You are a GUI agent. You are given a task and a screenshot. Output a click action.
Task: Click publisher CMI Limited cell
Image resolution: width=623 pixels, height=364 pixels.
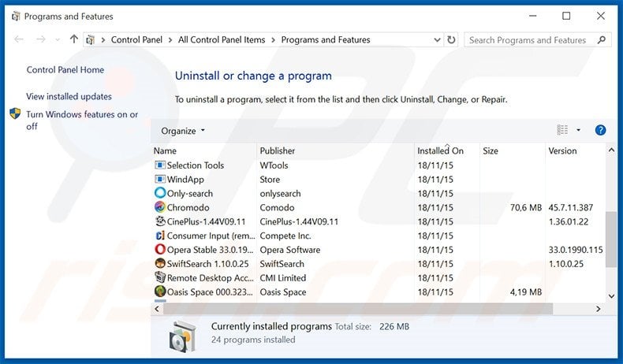click(x=283, y=278)
